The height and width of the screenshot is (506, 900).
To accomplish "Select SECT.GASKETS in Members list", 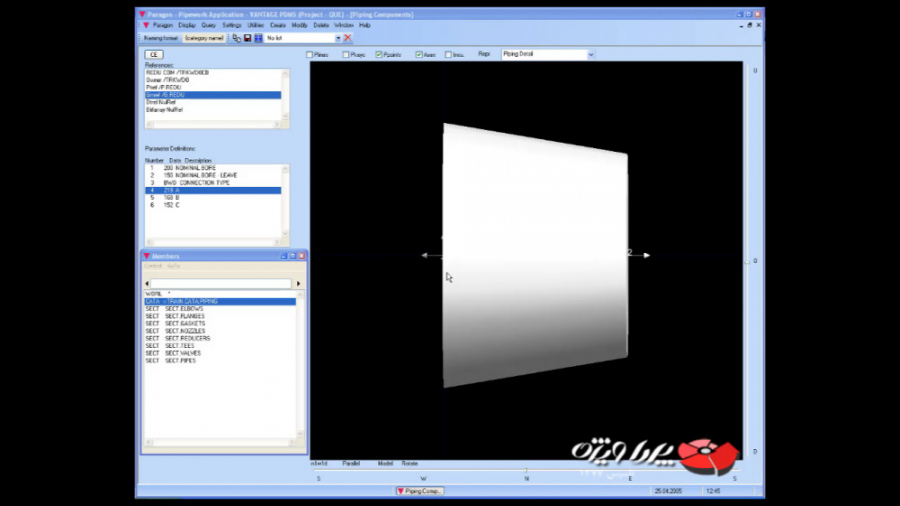I will tap(220, 324).
